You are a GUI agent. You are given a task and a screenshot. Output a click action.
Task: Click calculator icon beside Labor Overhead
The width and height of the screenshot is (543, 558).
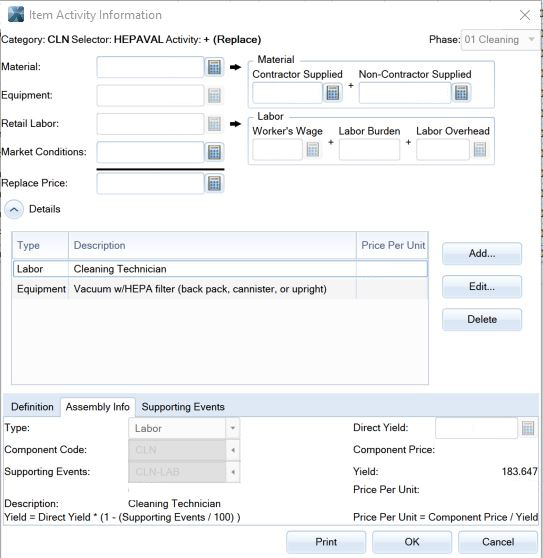pos(480,149)
